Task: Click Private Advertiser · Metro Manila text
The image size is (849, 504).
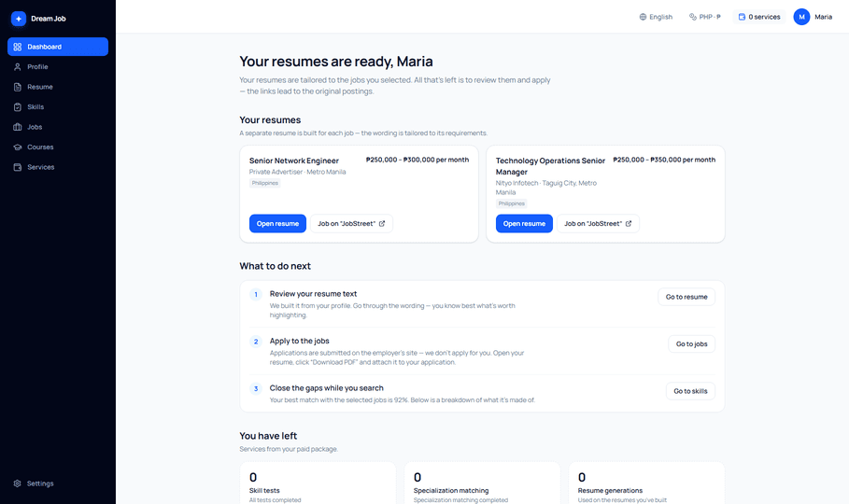Action: (297, 172)
